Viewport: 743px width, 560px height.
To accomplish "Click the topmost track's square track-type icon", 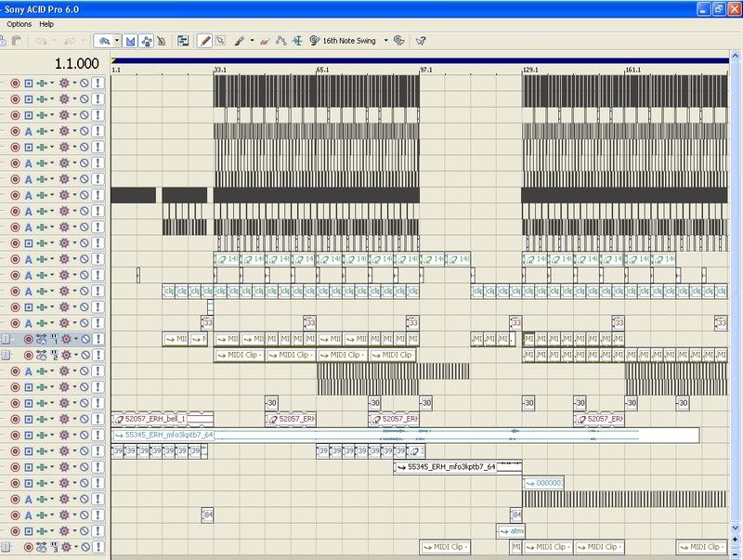I will (29, 83).
